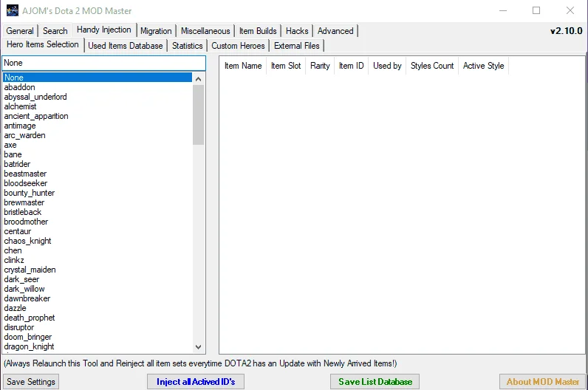Click the Save List Database button
The height and width of the screenshot is (390, 588).
coord(375,382)
